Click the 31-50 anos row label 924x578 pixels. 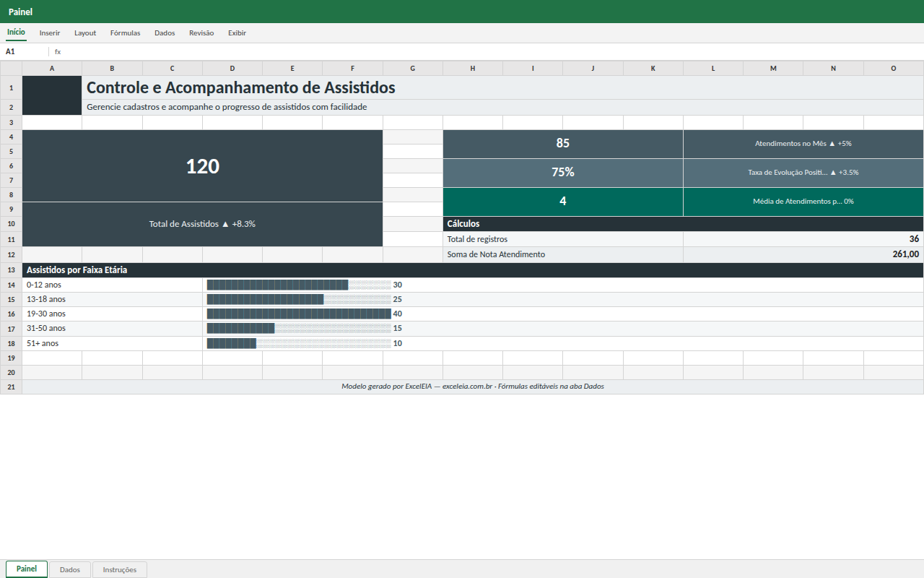[x=113, y=328]
